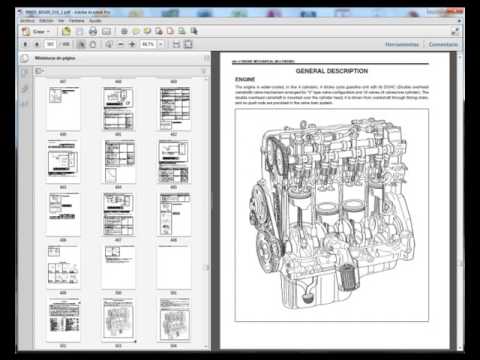Image resolution: width=480 pixels, height=360 pixels.
Task: Open the zoom level dropdown arrow
Action: coord(161,44)
